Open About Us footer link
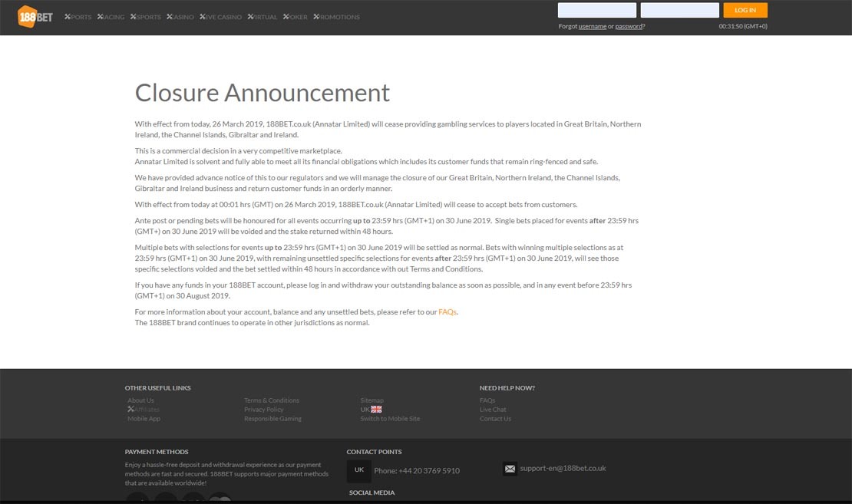 coord(140,400)
